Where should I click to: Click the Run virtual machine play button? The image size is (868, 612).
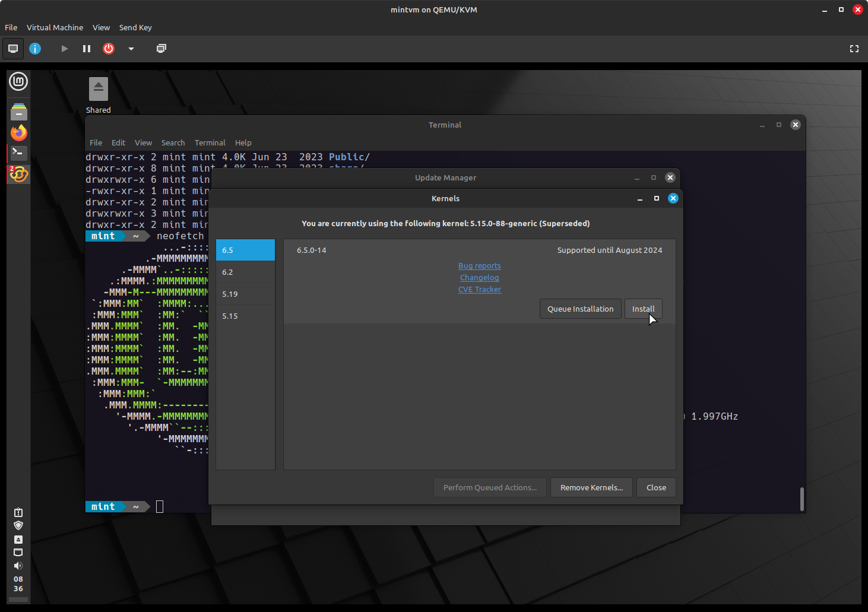click(64, 49)
